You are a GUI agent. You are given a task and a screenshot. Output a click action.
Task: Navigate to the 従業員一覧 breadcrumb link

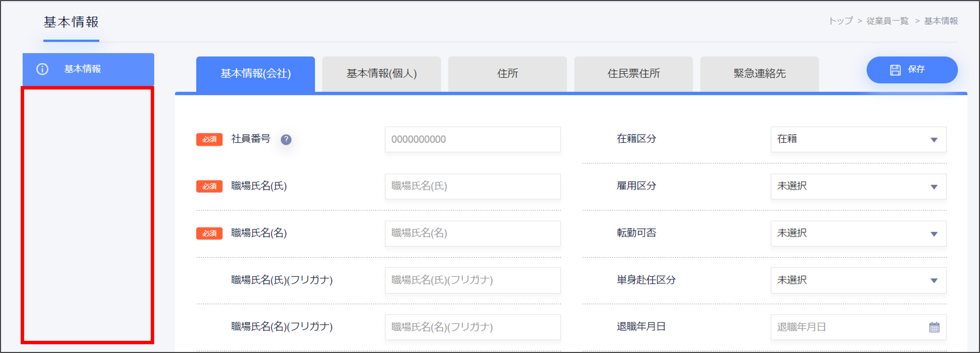[x=887, y=21]
